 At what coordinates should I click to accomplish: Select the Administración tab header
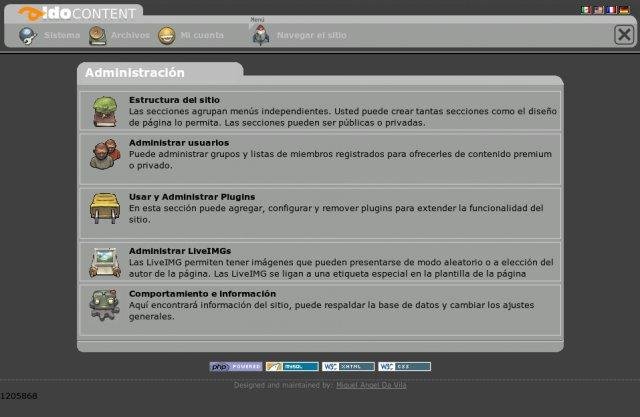(160, 73)
